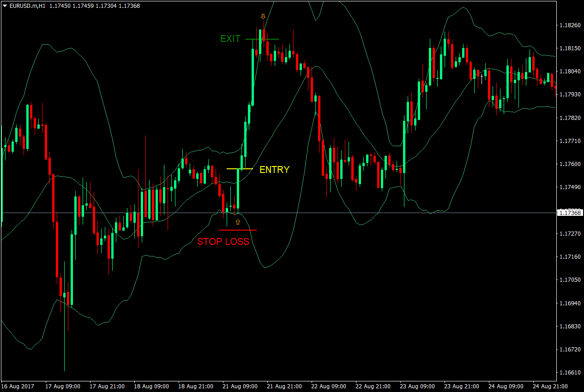This screenshot has height=392, width=584.
Task: Select the yellow entry level line
Action: (240, 169)
